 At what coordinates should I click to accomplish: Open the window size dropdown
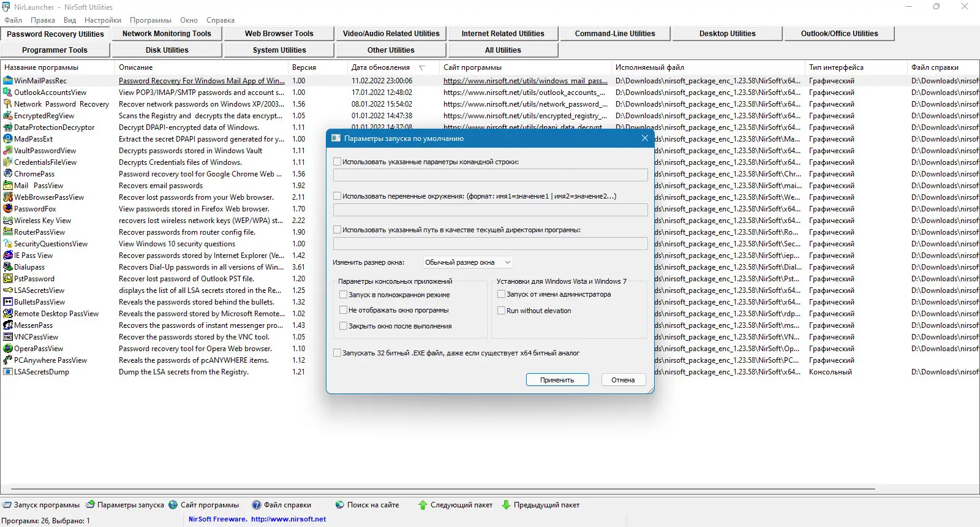[x=468, y=262]
